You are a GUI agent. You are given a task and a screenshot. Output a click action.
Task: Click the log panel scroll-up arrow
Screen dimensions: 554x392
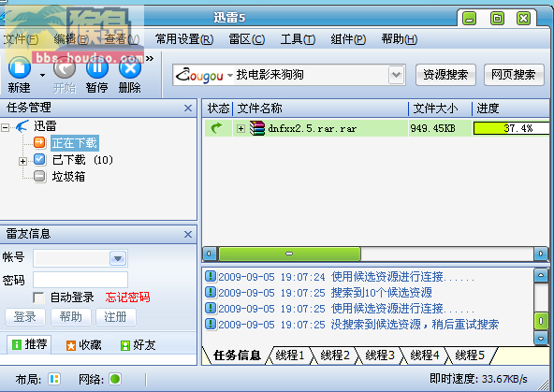[x=541, y=275]
